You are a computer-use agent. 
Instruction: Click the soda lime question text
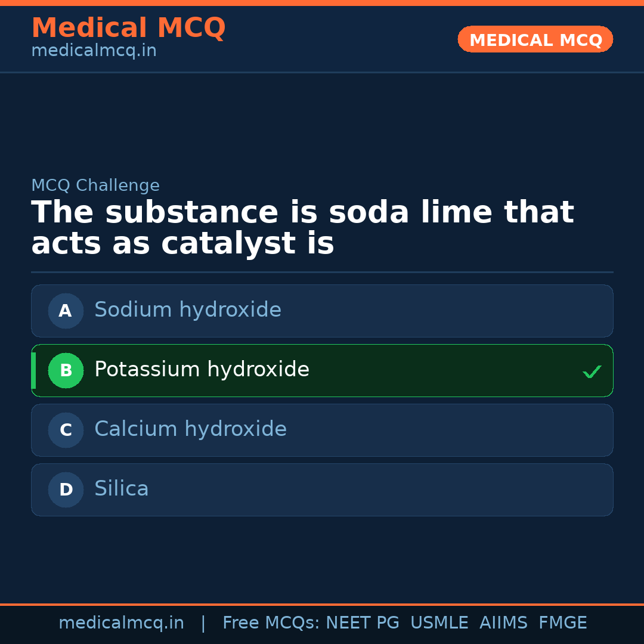302,228
